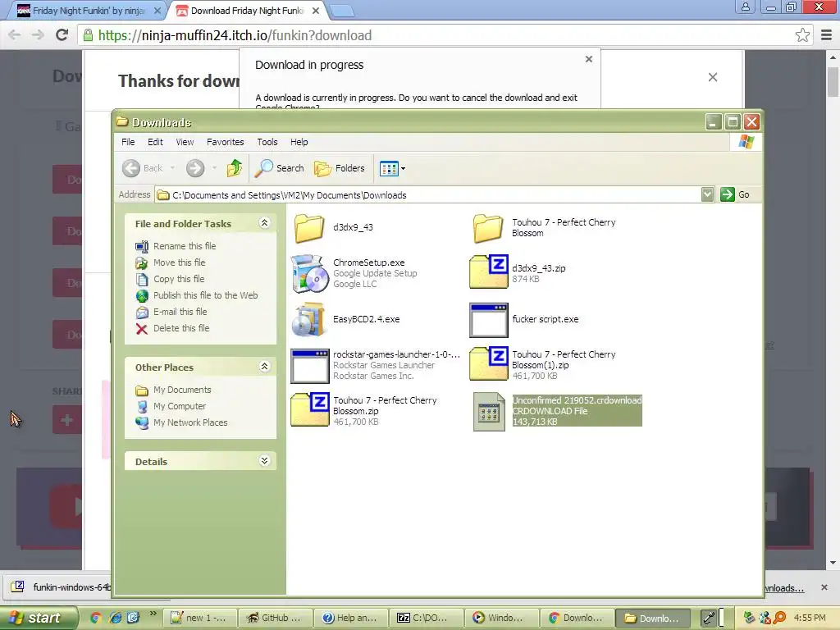Click the Explorer address path field

(427, 195)
